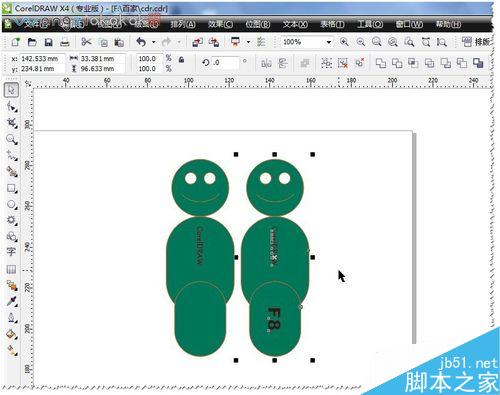Select the Fill bucket tool in toolbox
Screen dimensions: 500x395
click(12, 334)
